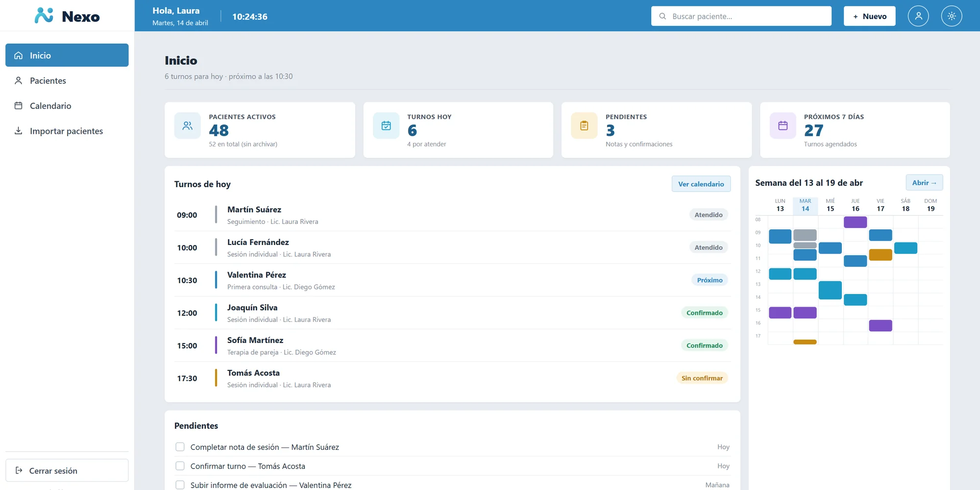The height and width of the screenshot is (490, 980).
Task: Click the search magnifier icon
Action: pos(662,16)
